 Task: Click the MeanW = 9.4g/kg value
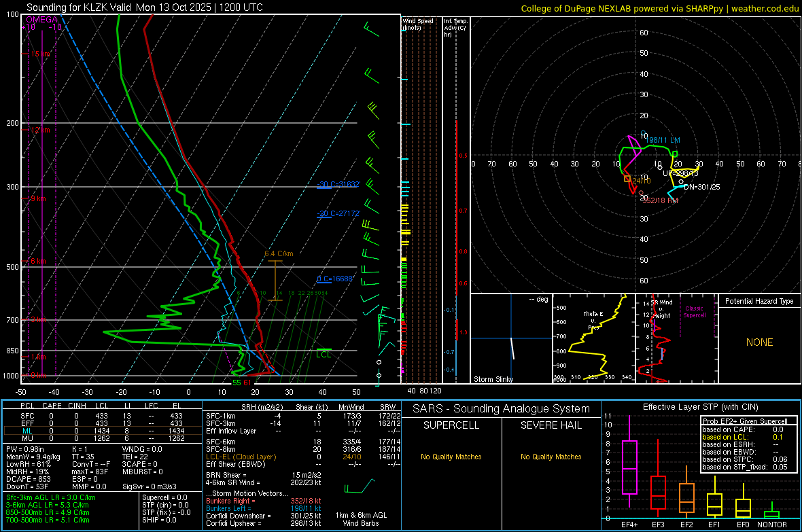[x=33, y=457]
